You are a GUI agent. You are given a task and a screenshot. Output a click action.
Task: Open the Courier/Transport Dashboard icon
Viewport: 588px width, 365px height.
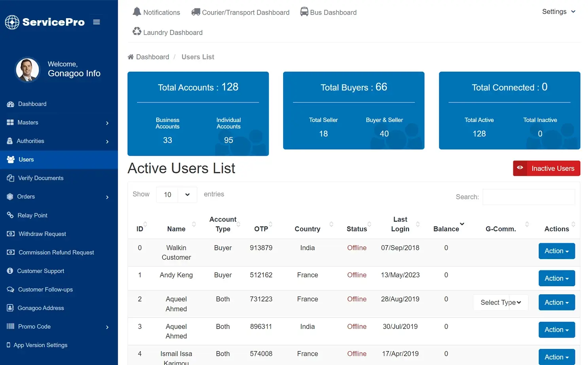coord(195,12)
